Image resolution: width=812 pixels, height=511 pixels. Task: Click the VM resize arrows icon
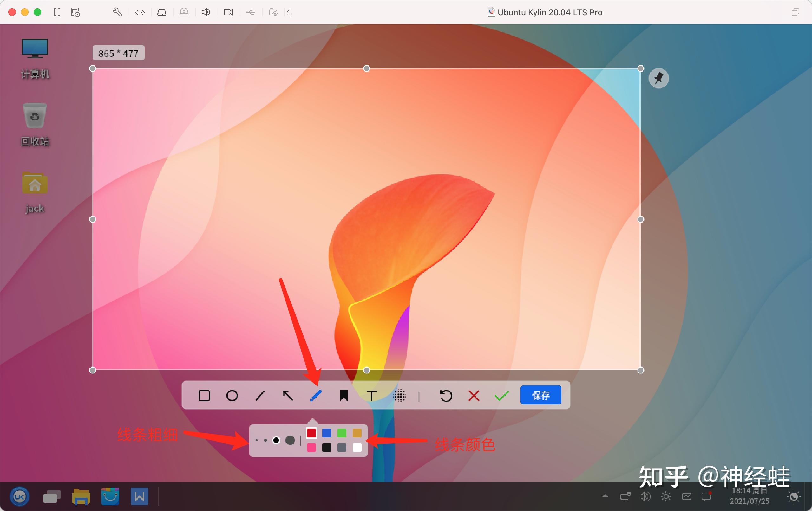coord(140,12)
